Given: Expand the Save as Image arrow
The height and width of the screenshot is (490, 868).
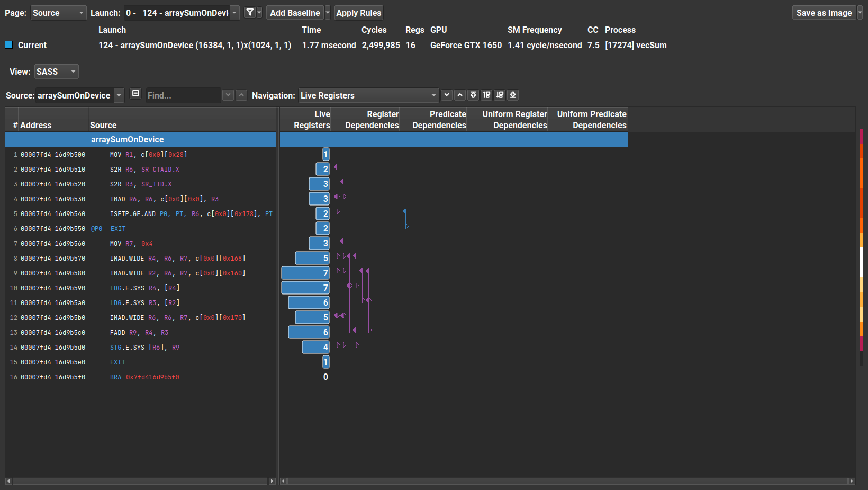Looking at the screenshot, I should pyautogui.click(x=860, y=13).
